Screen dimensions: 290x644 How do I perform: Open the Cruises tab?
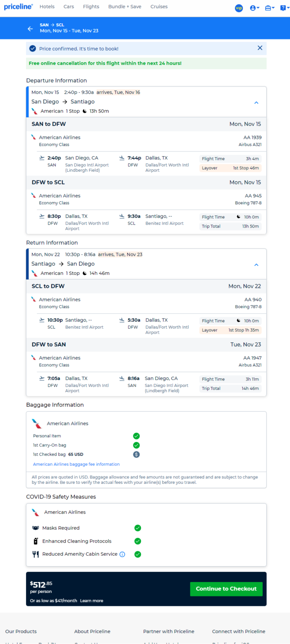[x=159, y=7]
